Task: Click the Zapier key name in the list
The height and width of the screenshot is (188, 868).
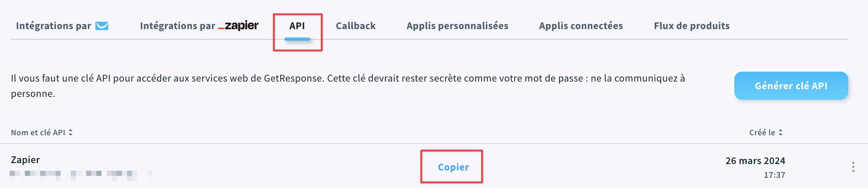Action: coord(25,160)
